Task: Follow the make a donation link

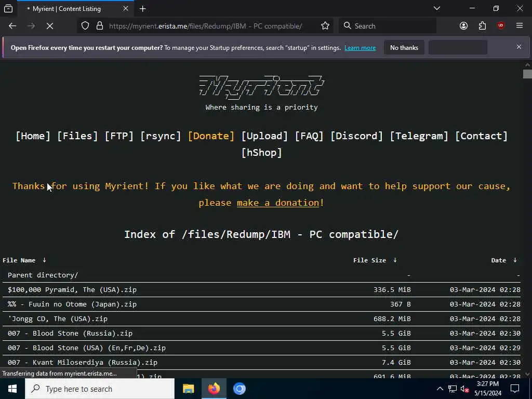Action: coord(278,203)
